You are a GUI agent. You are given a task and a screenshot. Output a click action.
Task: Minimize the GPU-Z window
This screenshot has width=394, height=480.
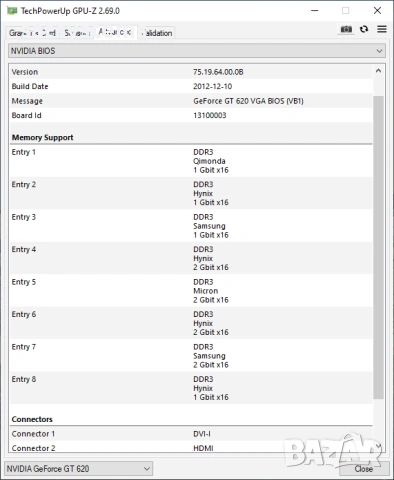click(x=314, y=11)
